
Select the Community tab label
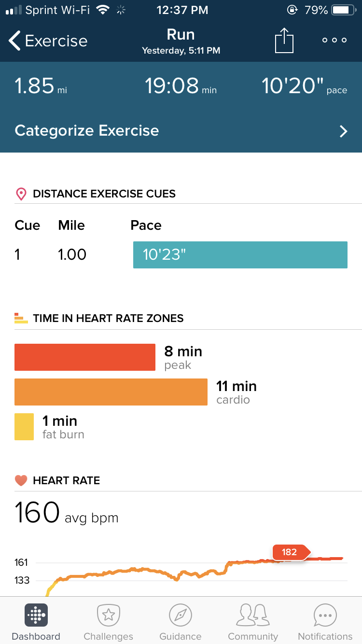[x=253, y=636]
